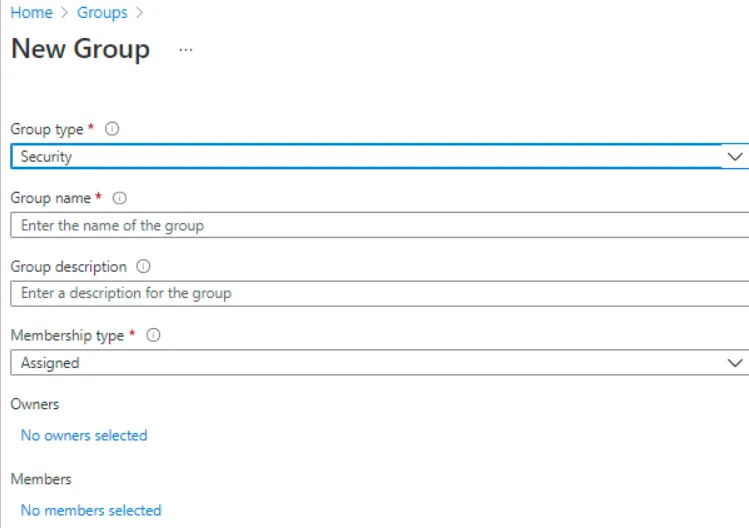
Task: Click the info icon next to Group description
Action: click(143, 266)
